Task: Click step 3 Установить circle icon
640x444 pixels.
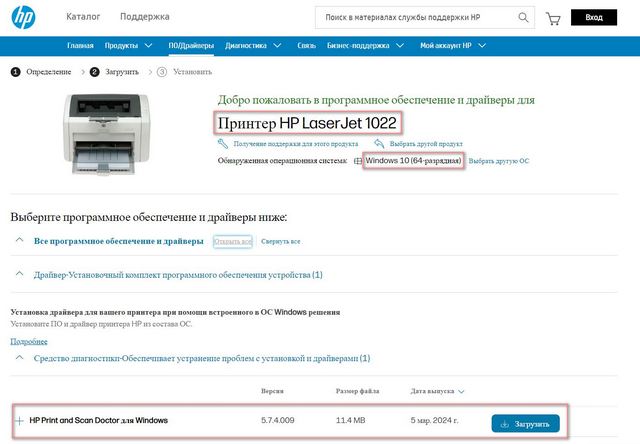Action: 162,72
